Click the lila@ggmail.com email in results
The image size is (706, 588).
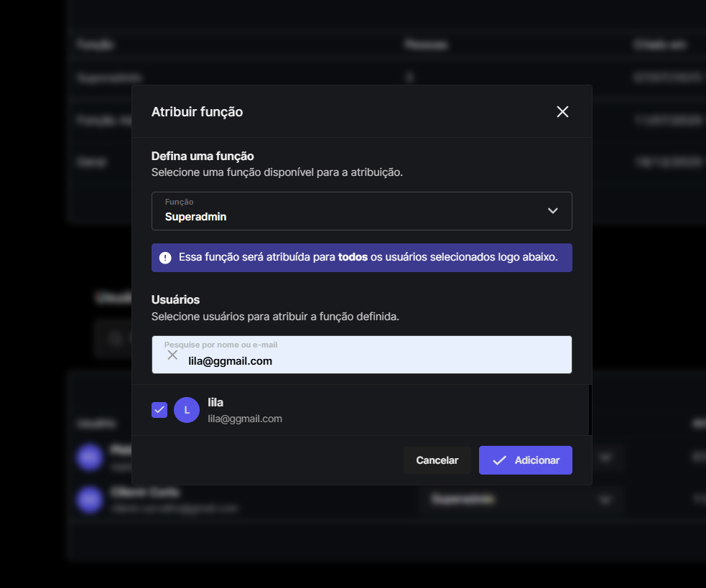click(x=245, y=419)
